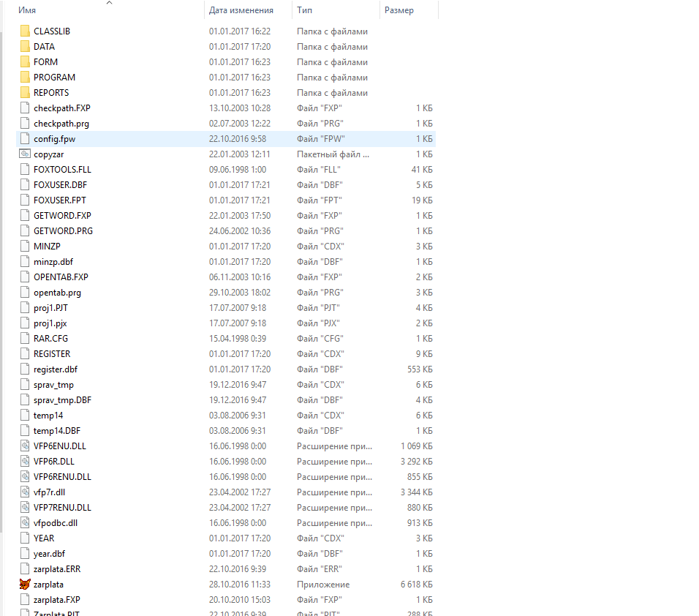Click the PROGRAM folder icon
Screen dimensions: 699x616
[26, 78]
